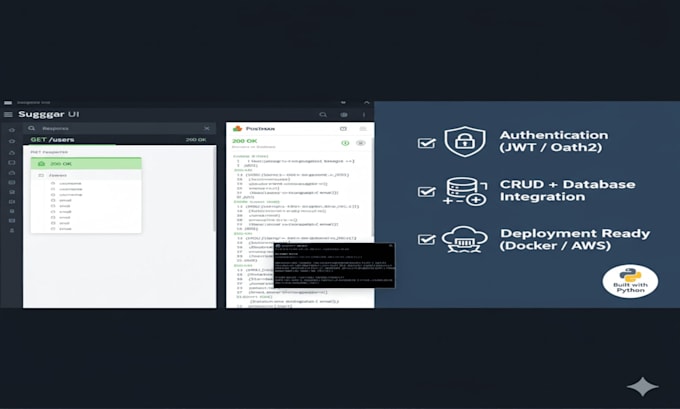The image size is (680, 409).
Task: Click the icon in the green 200 OK row
Action: 42,164
